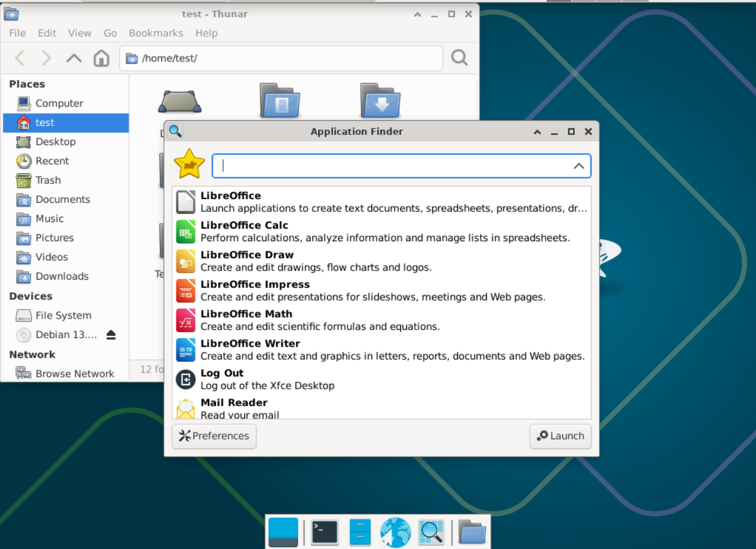Image resolution: width=756 pixels, height=549 pixels.
Task: Open the Help menu in Thunar
Action: pos(206,33)
